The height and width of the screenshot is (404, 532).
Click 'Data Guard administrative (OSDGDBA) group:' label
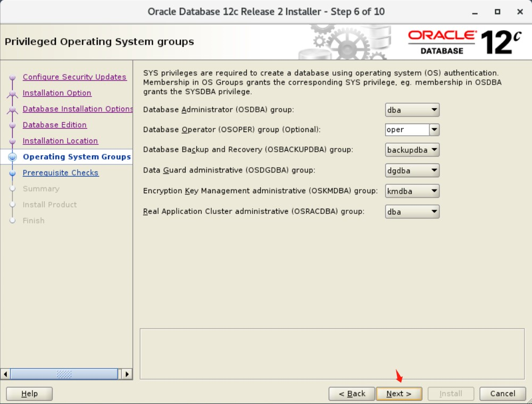[229, 170]
